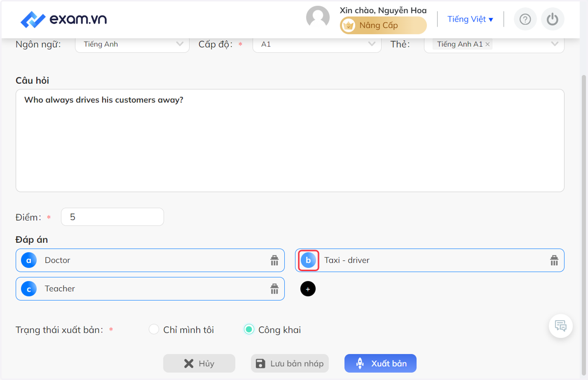The height and width of the screenshot is (380, 588).
Task: Click the Hủy cancel button
Action: (199, 363)
